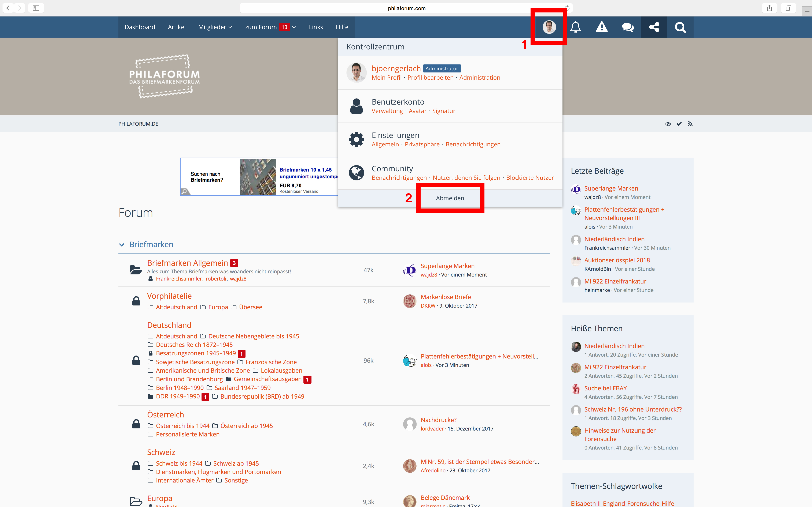This screenshot has height=507, width=812.
Task: Open the notifications bell icon
Action: [x=575, y=27]
